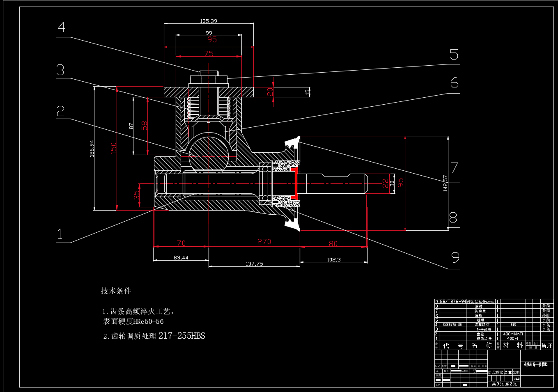
Task: Click the 102,3 dimension value
Action: point(334,260)
